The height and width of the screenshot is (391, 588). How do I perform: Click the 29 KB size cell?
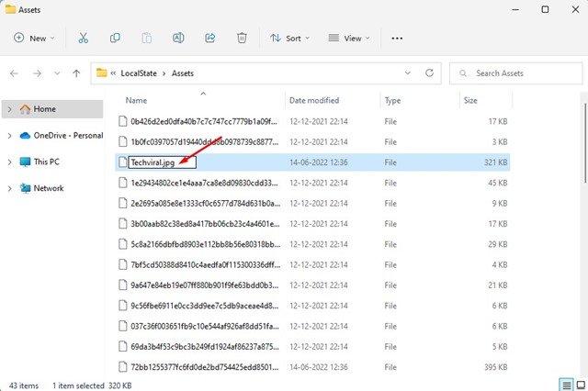coord(497,244)
